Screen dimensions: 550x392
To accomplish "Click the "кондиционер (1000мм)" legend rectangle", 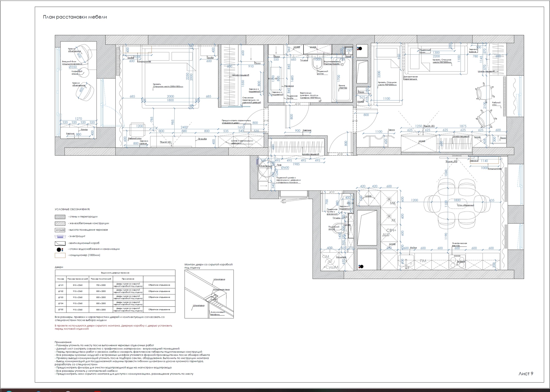I will click(60, 255).
